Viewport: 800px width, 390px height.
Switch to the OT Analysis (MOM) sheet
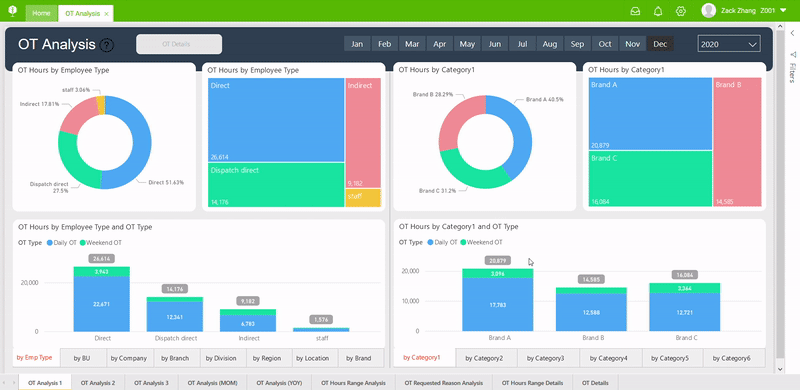211,382
